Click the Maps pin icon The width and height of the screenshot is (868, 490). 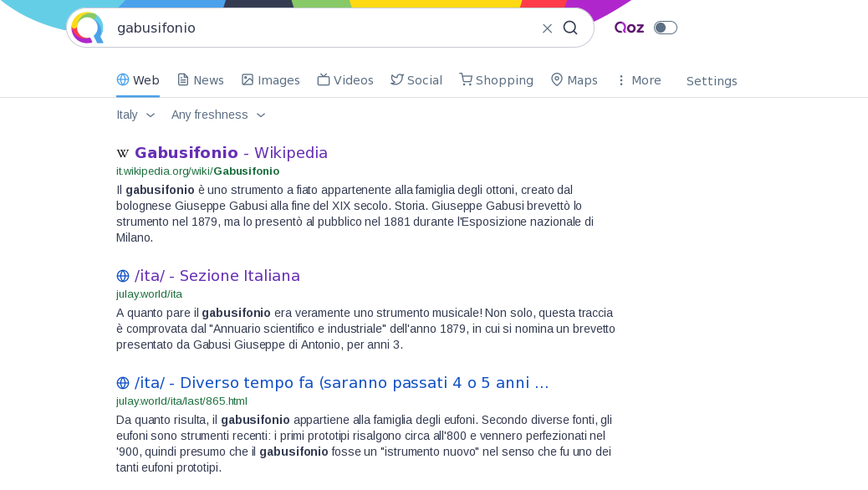click(x=557, y=79)
